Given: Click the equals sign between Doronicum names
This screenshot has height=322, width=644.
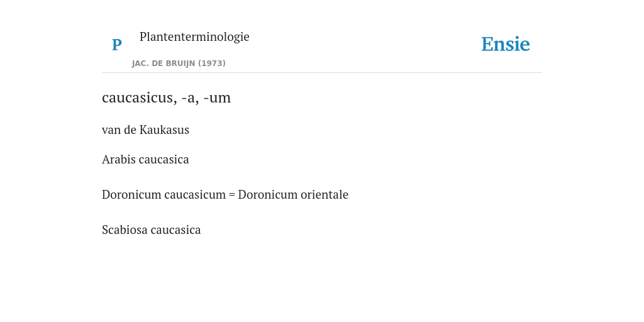Looking at the screenshot, I should [x=231, y=195].
